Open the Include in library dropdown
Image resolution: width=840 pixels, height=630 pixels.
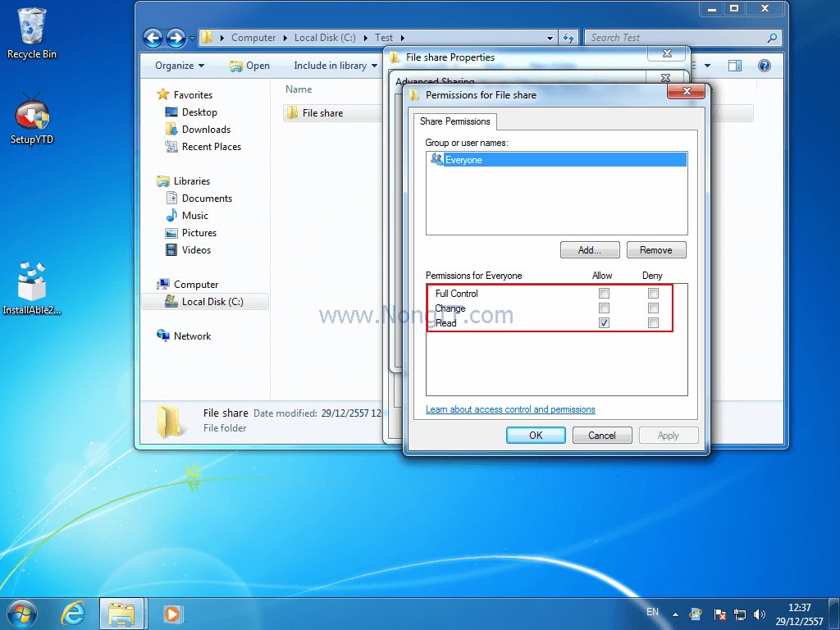pos(336,65)
